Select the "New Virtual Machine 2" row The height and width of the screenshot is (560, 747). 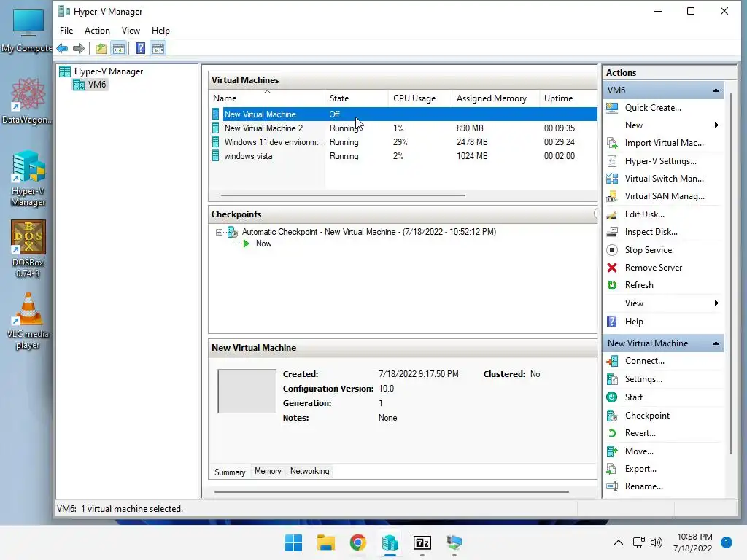[x=403, y=128]
